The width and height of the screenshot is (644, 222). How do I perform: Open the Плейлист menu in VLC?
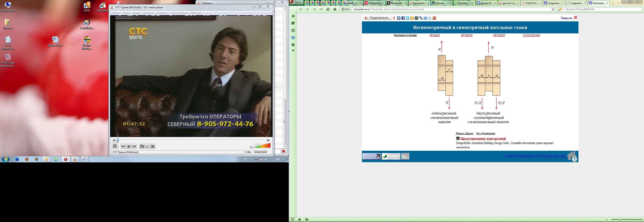point(163,13)
